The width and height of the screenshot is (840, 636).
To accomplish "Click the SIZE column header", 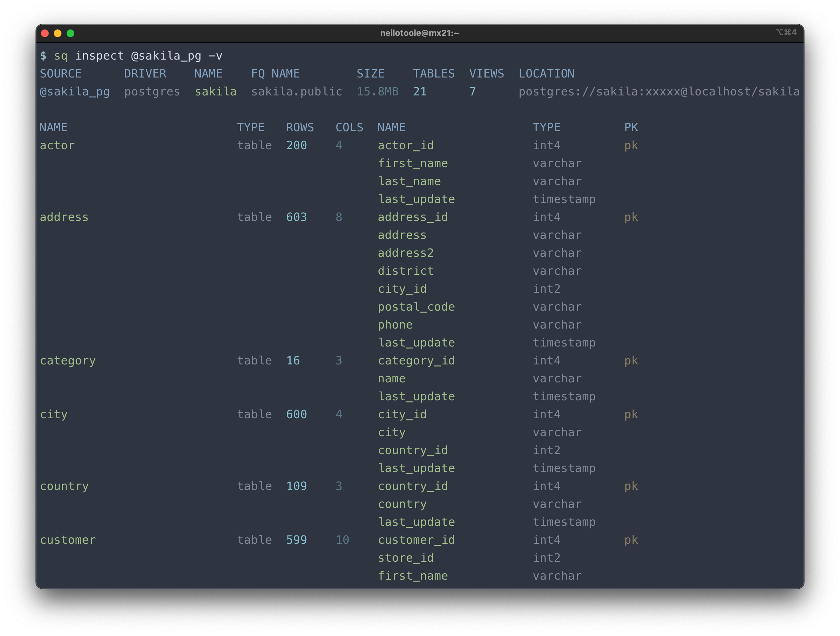I will pos(370,73).
